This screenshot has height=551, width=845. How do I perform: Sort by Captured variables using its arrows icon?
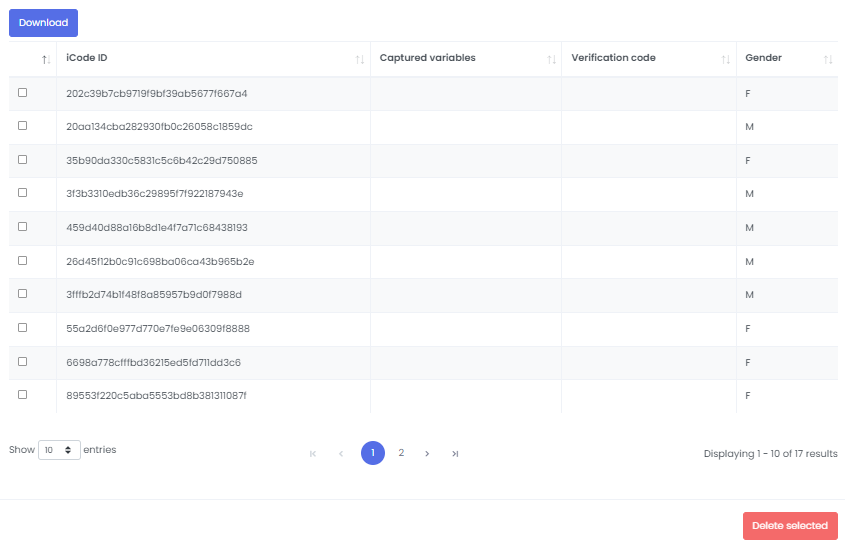tap(550, 60)
